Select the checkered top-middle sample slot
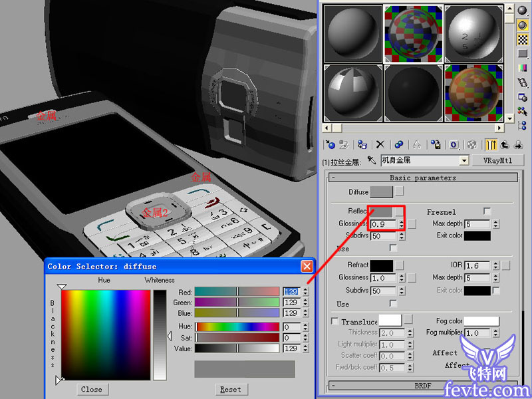 point(414,34)
